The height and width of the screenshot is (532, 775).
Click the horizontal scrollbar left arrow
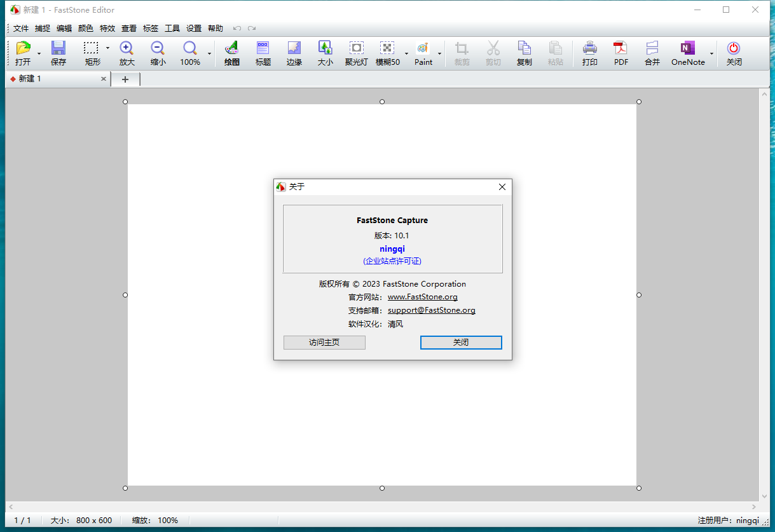point(10,507)
